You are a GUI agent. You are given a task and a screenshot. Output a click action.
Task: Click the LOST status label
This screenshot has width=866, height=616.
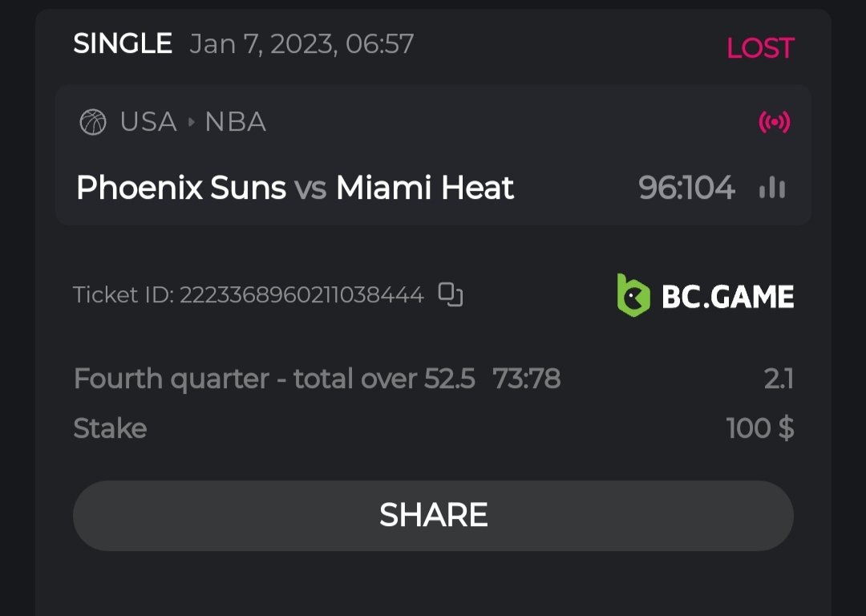click(x=759, y=48)
